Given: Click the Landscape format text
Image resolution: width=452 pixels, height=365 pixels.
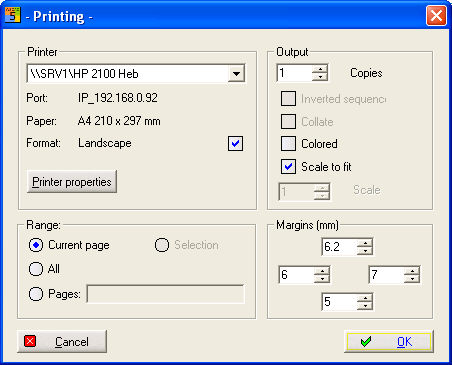Looking at the screenshot, I should coord(105,143).
